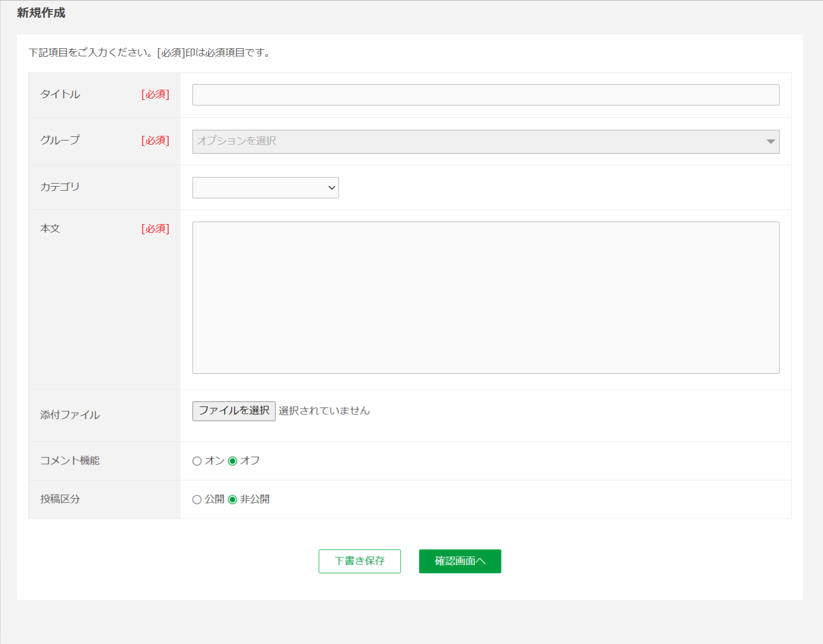
Task: Click the 必須 mark beside タイトル
Action: [155, 94]
